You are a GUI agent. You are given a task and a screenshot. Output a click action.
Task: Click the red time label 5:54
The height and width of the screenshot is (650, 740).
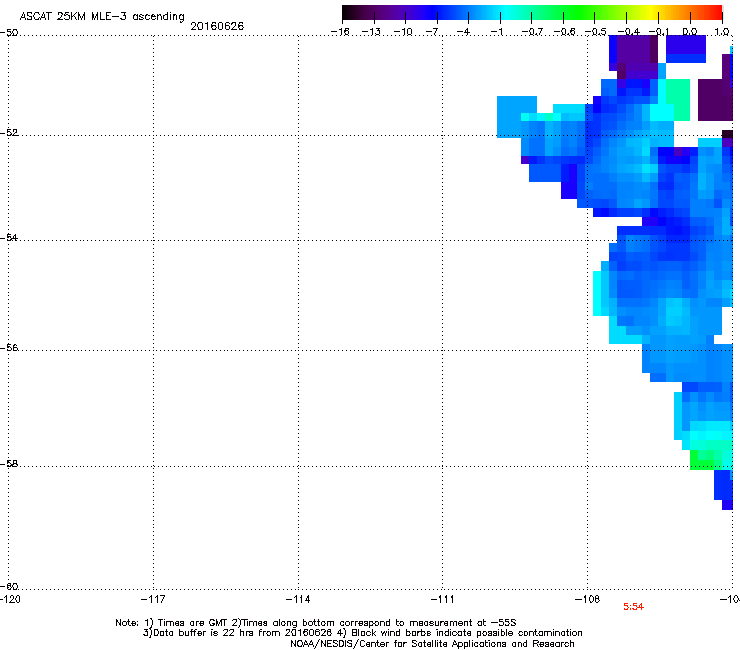click(633, 607)
